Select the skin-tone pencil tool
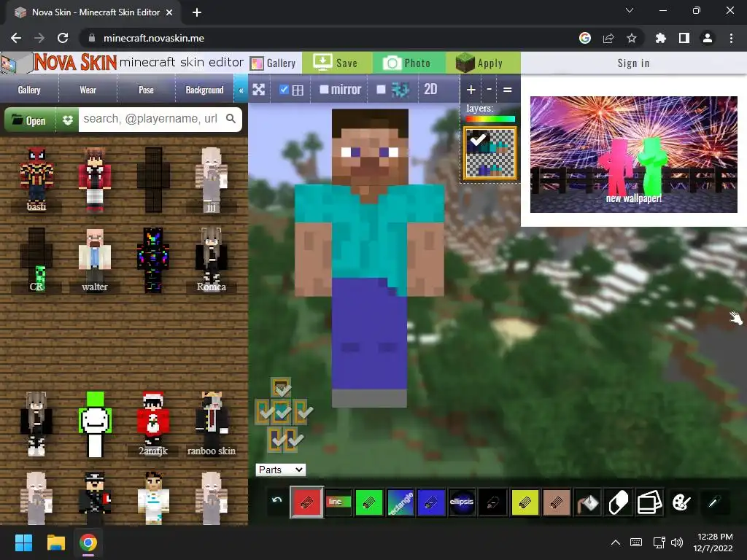 556,502
